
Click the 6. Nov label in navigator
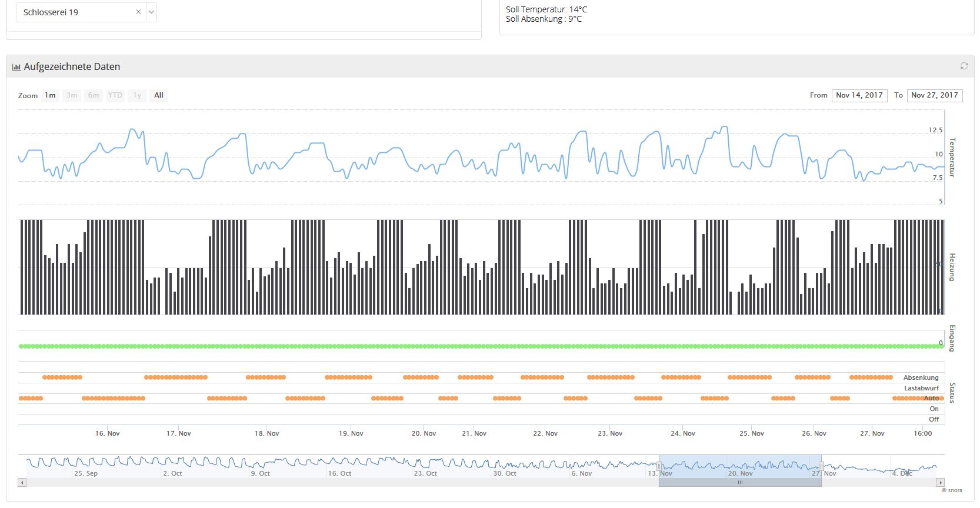click(x=582, y=473)
